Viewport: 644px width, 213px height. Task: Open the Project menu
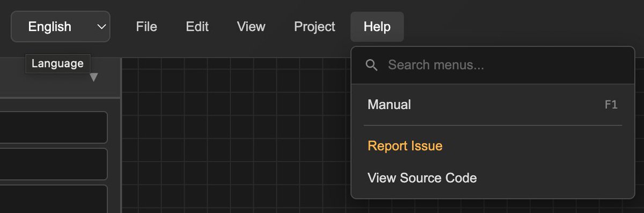tap(314, 26)
